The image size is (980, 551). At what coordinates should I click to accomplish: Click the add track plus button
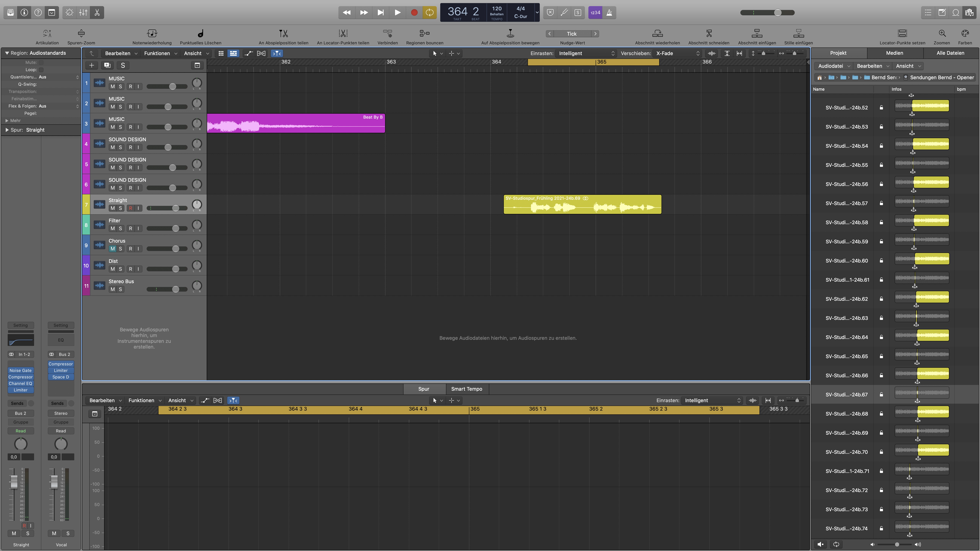pos(91,65)
